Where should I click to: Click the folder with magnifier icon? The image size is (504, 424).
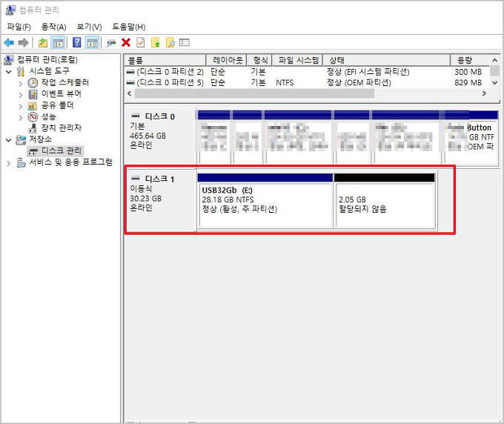click(x=170, y=43)
